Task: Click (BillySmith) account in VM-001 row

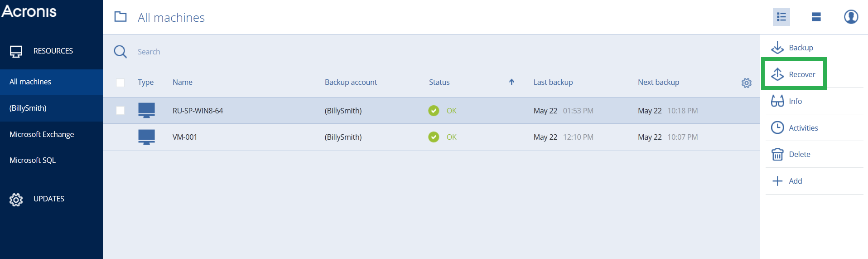Action: pyautogui.click(x=343, y=137)
